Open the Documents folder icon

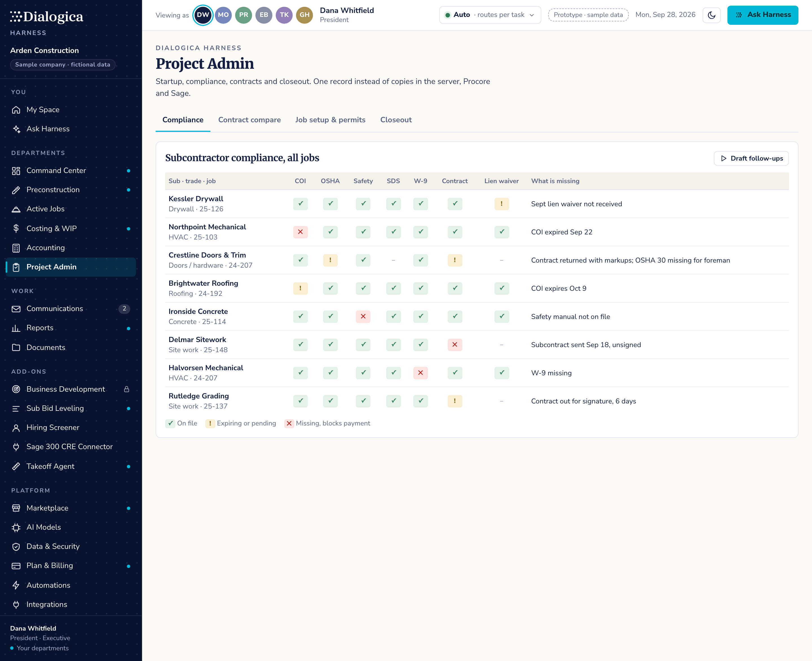point(16,348)
